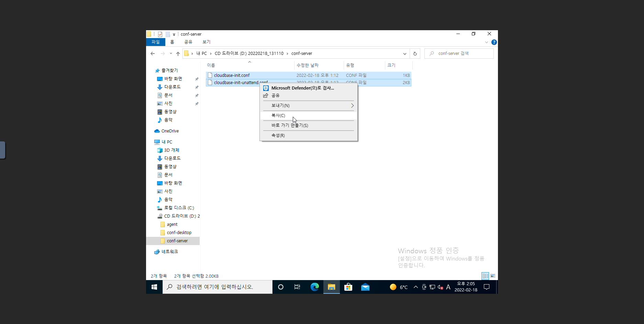Click the Properties quick access icon
644x324 pixels.
coord(160,34)
